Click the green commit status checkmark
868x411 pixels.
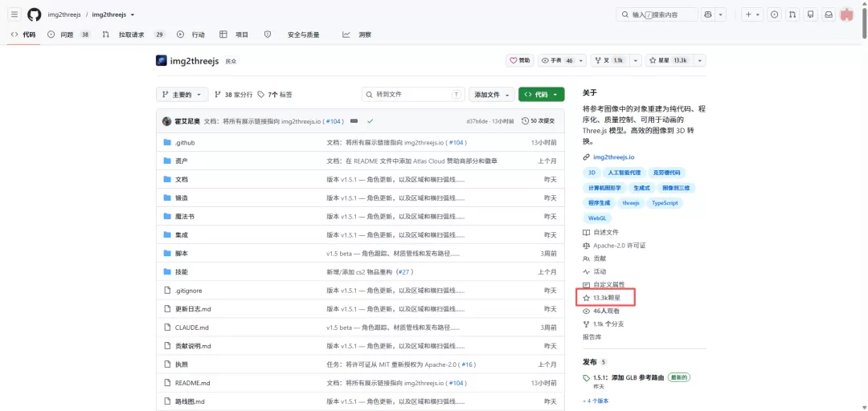pyautogui.click(x=370, y=120)
